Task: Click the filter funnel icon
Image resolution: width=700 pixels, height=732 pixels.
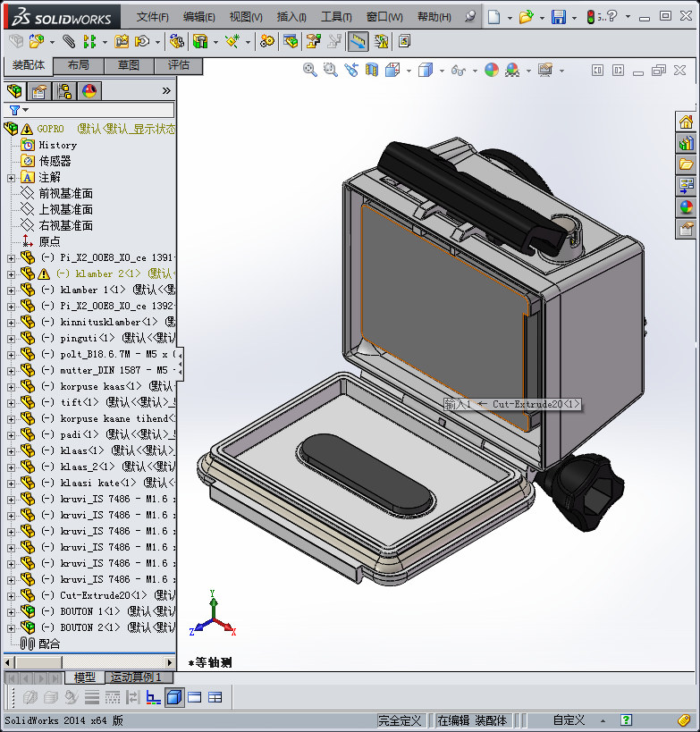Action: click(14, 110)
